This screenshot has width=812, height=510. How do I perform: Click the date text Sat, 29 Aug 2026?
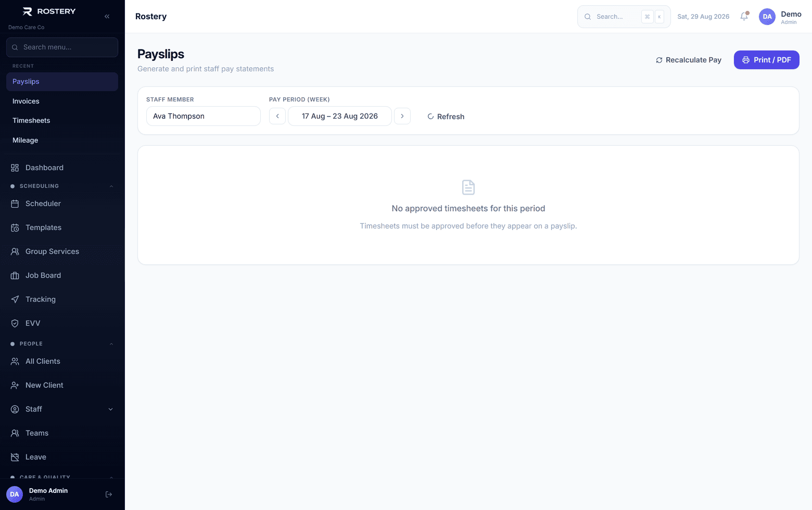coord(703,17)
